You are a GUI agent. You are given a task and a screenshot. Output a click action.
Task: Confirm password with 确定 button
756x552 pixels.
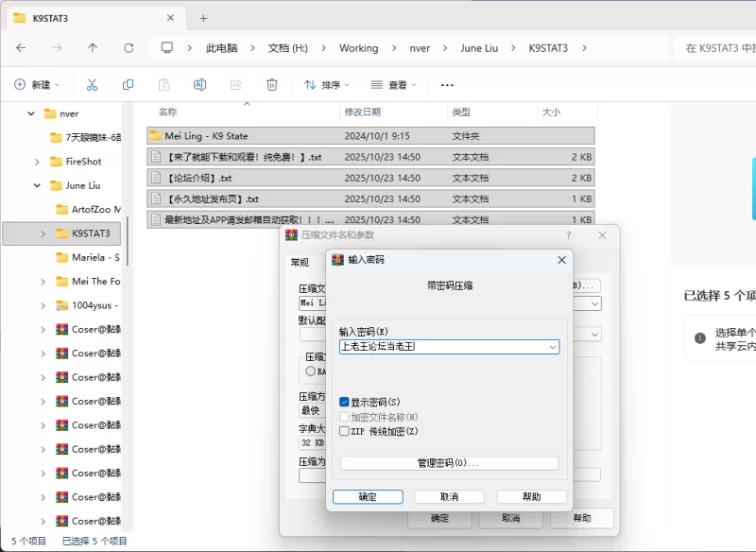(x=368, y=496)
